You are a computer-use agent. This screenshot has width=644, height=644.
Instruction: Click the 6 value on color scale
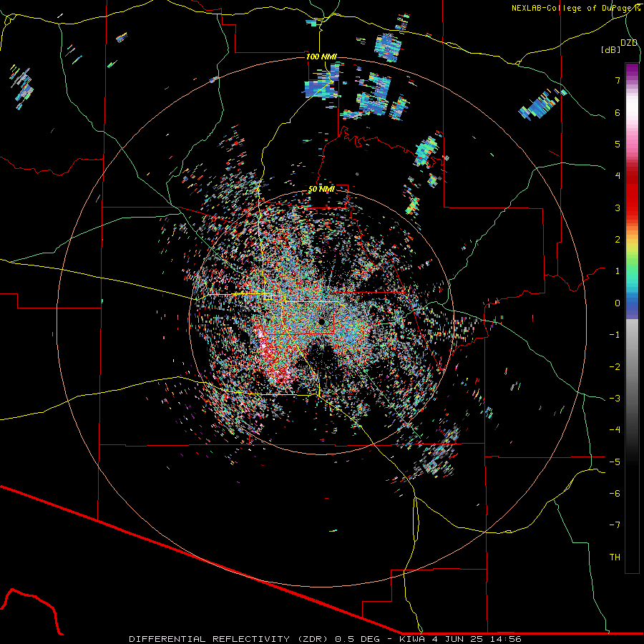click(618, 112)
